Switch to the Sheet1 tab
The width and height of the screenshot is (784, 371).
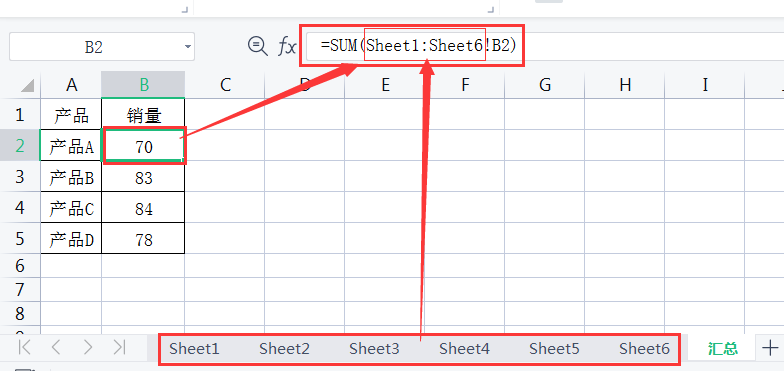pyautogui.click(x=194, y=348)
